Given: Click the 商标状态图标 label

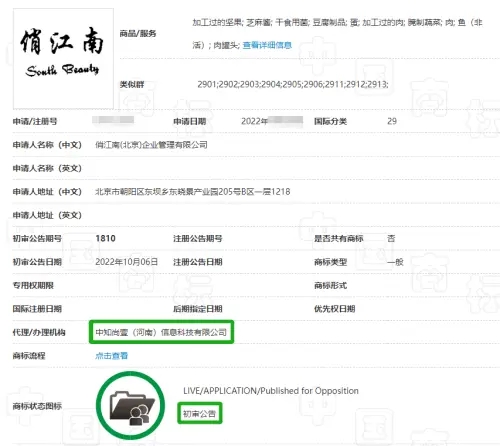Looking at the screenshot, I should 37,406.
